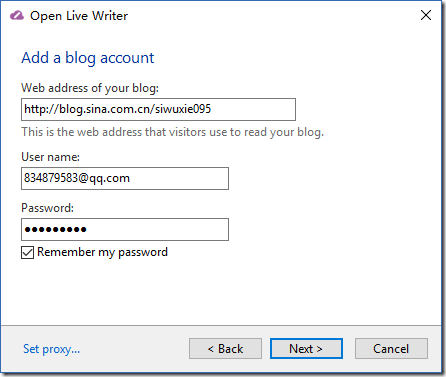446x377 pixels.
Task: Click the web address hint text
Action: point(173,132)
